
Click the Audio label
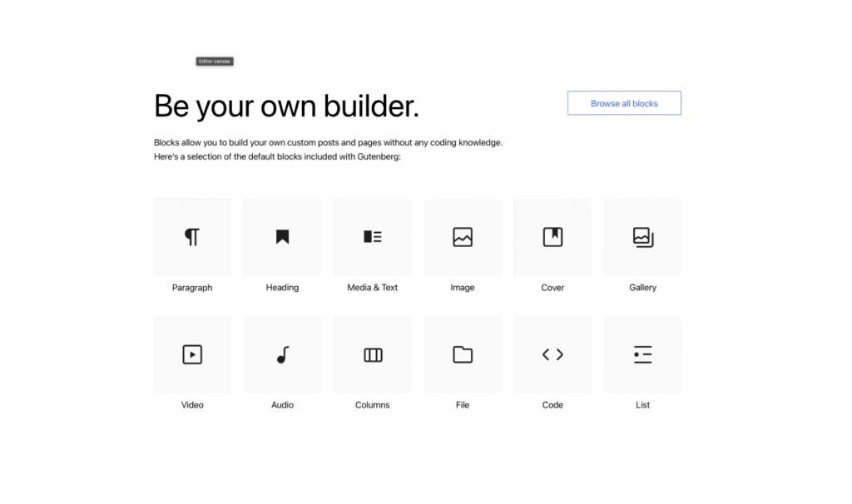(x=282, y=405)
